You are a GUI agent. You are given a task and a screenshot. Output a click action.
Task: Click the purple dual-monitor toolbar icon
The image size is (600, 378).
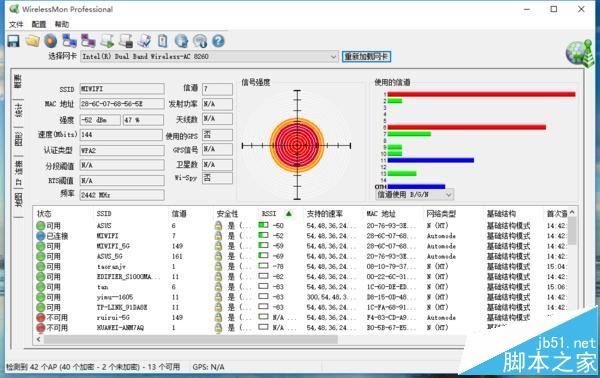88,41
